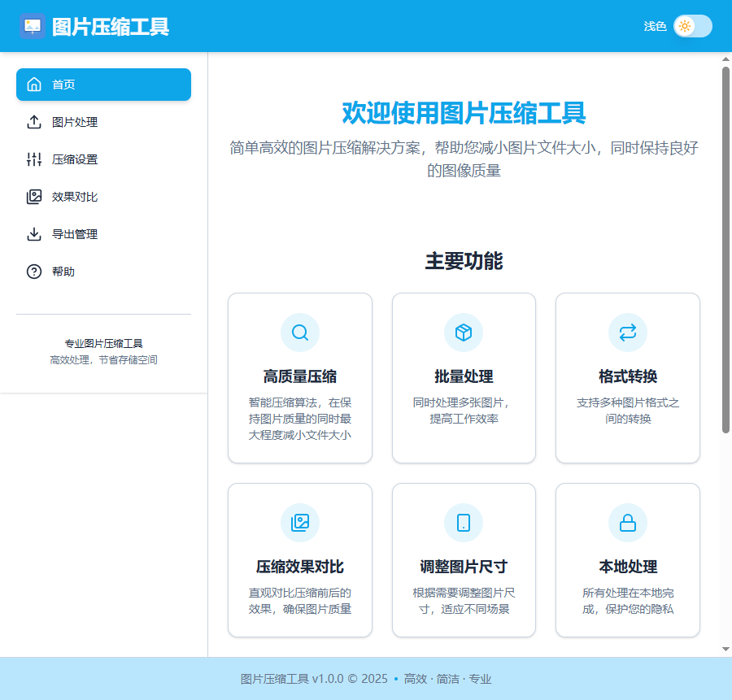Click the padlock icon on 本地处理 card

click(628, 523)
